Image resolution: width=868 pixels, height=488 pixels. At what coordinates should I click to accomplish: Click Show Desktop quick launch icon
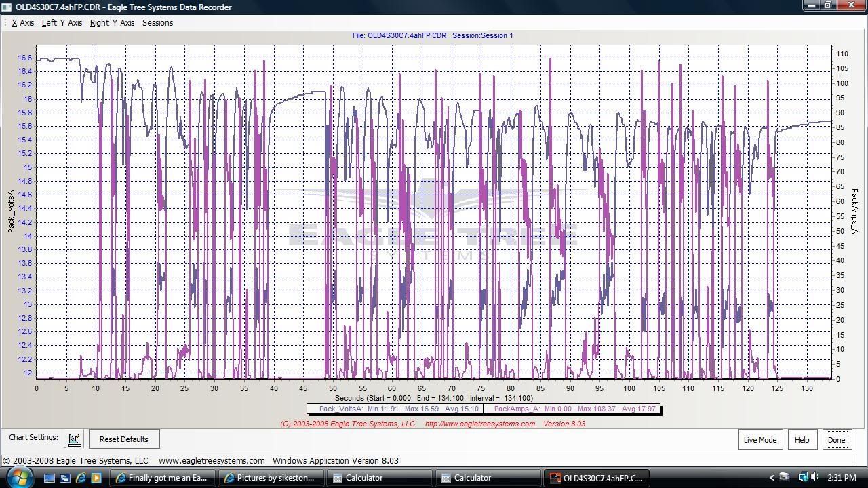point(50,478)
